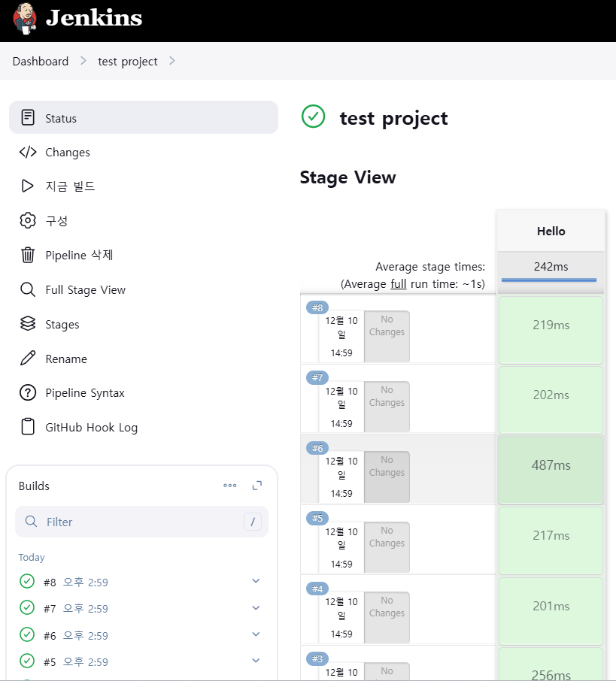
Task: Click the Stages layers icon
Action: click(x=28, y=325)
